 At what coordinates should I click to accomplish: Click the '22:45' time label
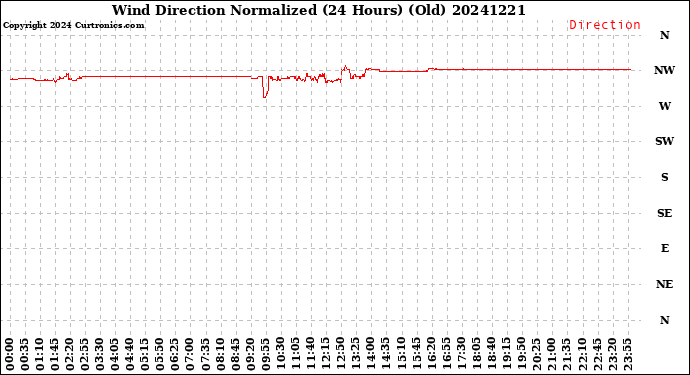(x=597, y=354)
